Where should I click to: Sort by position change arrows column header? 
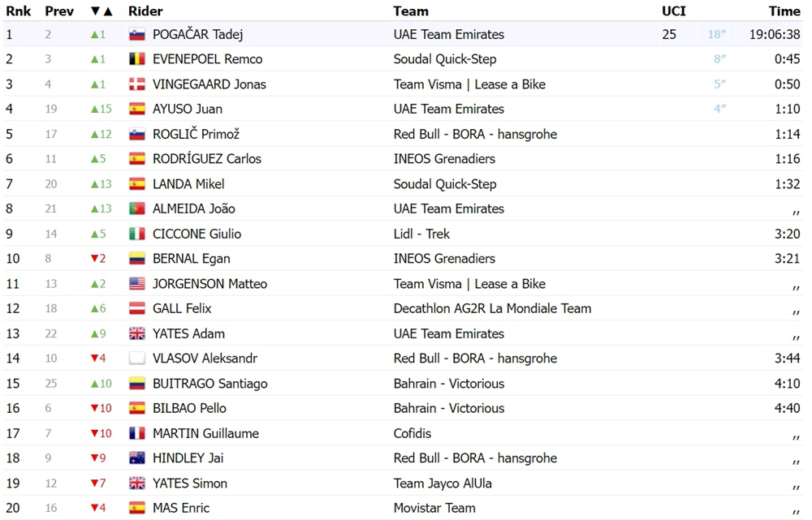101,11
